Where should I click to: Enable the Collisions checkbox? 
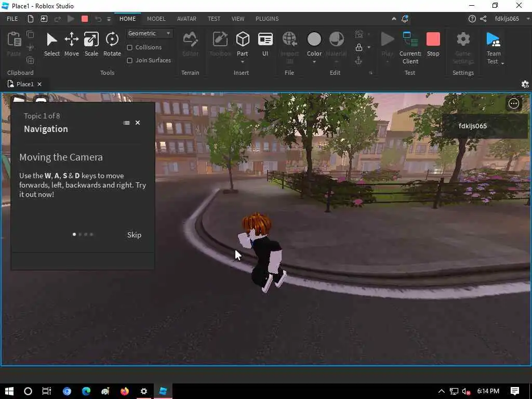coord(129,47)
